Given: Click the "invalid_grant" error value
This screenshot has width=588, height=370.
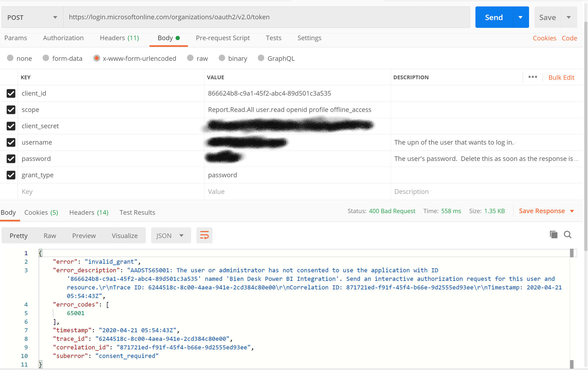Looking at the screenshot, I should pos(111,262).
